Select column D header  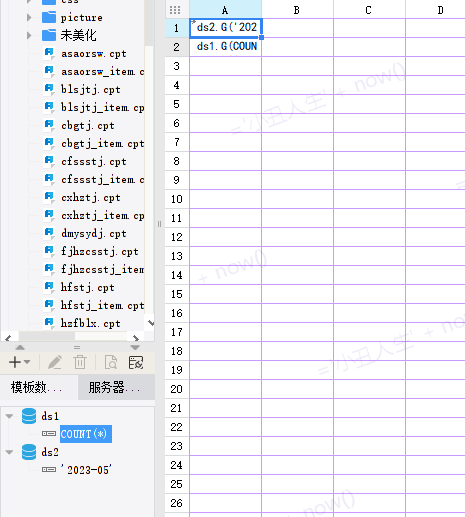[x=435, y=10]
